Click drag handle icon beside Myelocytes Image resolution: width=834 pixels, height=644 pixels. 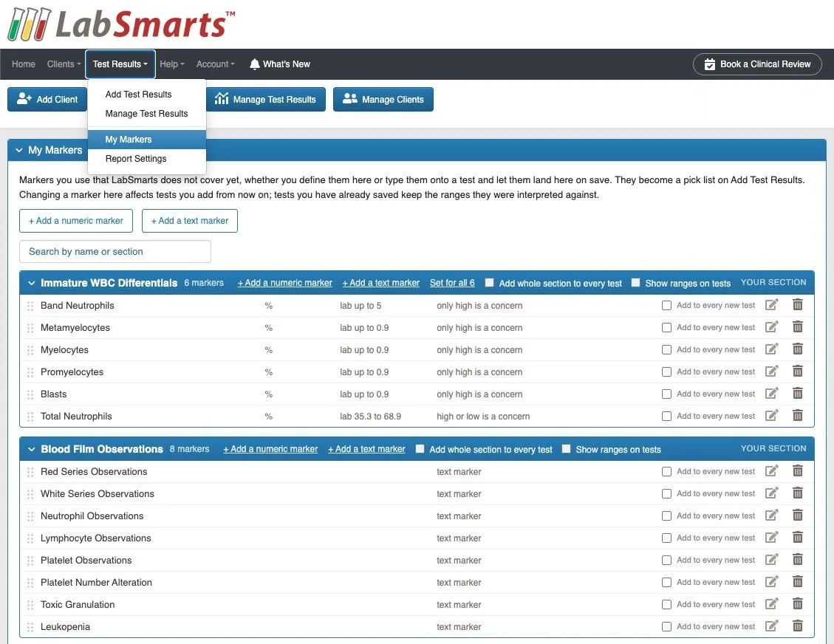click(x=30, y=350)
